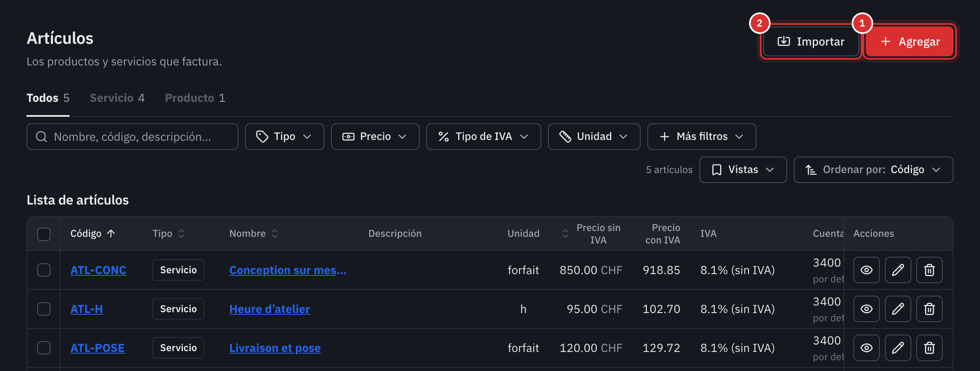Image resolution: width=980 pixels, height=371 pixels.
Task: Switch to the Producto tab
Action: (x=195, y=98)
